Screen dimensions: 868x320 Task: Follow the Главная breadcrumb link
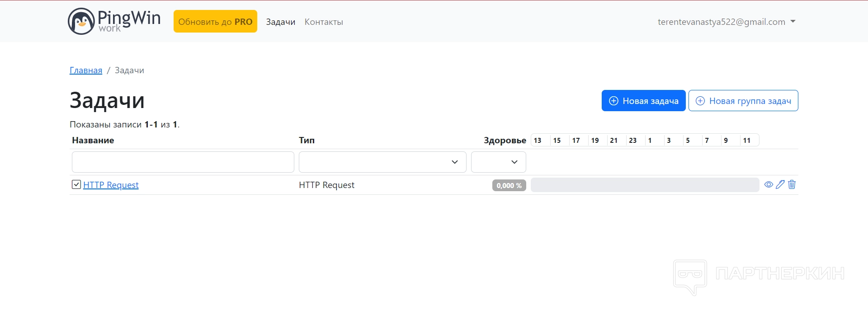click(x=86, y=71)
